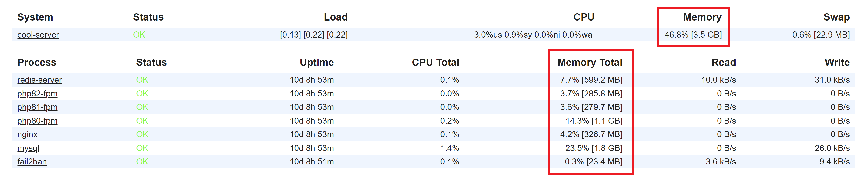Viewport: 868px width, 182px height.
Task: Click the Load column header
Action: click(336, 17)
